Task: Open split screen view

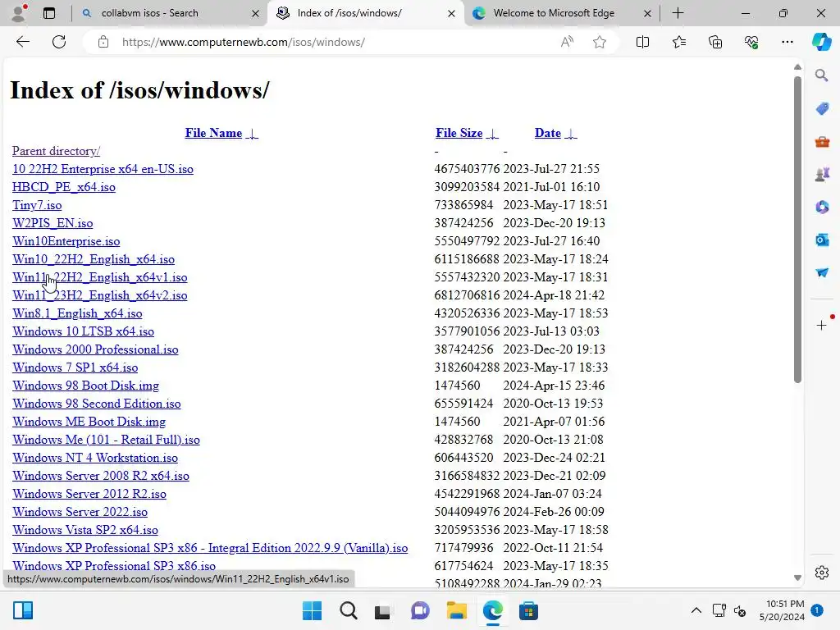Action: pos(642,42)
